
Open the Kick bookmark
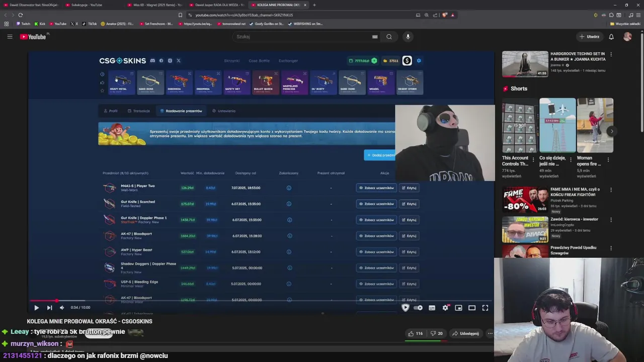tap(40, 24)
